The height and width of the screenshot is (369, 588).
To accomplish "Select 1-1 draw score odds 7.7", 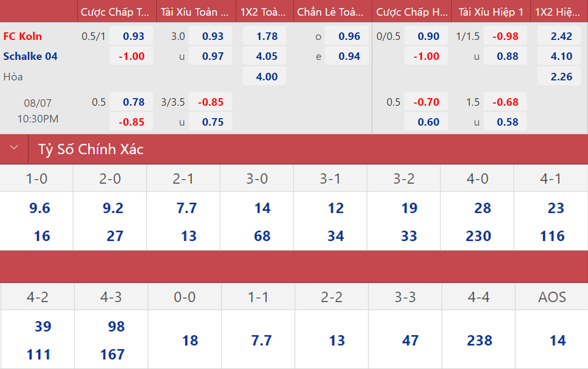I will [x=261, y=340].
